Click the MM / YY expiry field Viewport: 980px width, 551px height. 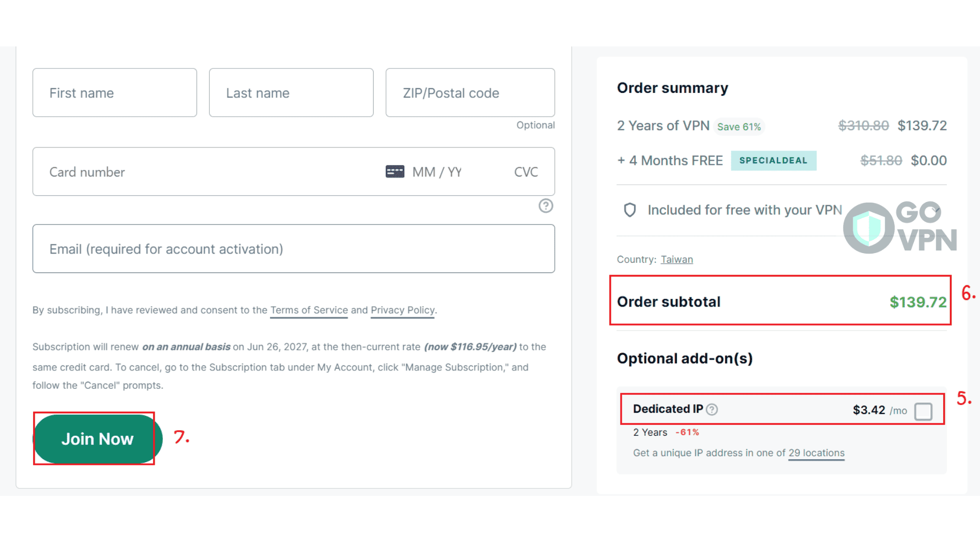click(x=437, y=172)
